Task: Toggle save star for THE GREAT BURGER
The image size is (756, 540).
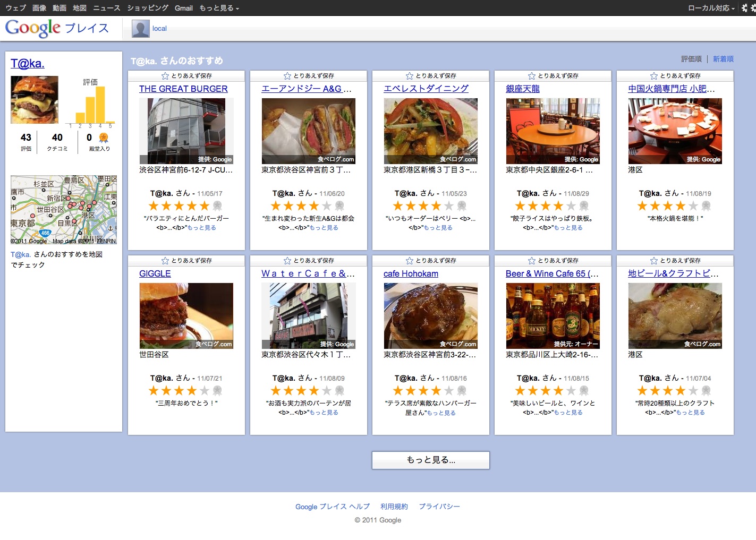Action: click(x=165, y=76)
